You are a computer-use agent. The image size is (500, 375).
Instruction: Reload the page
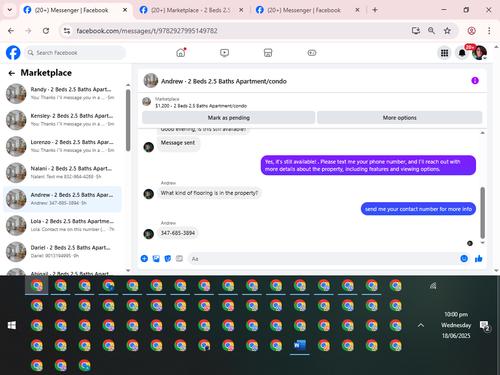click(x=46, y=31)
